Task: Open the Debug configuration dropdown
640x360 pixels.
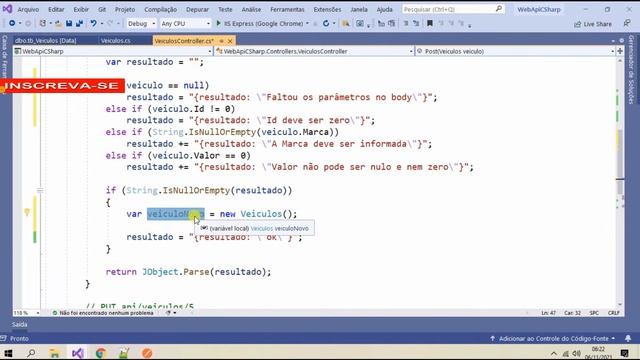Action: point(141,24)
